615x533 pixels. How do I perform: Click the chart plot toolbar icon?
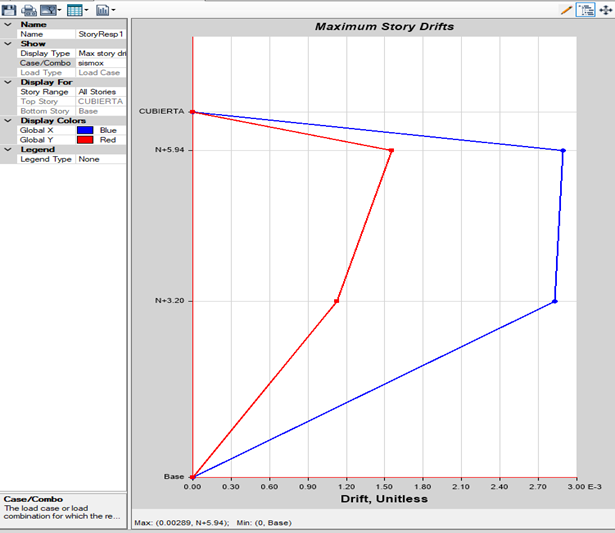101,9
